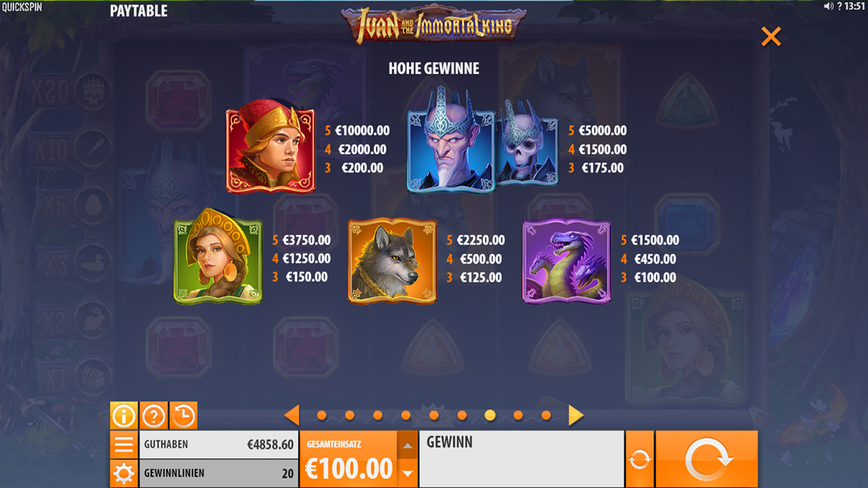Screen dimensions: 868x488
Task: Click the Ivan hero symbol card
Action: coord(271,146)
